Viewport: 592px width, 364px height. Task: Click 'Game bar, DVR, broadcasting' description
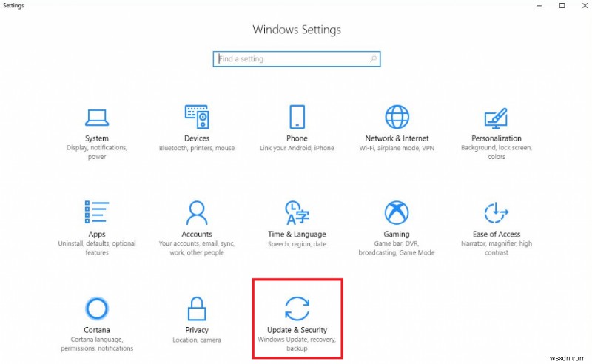[x=397, y=248]
